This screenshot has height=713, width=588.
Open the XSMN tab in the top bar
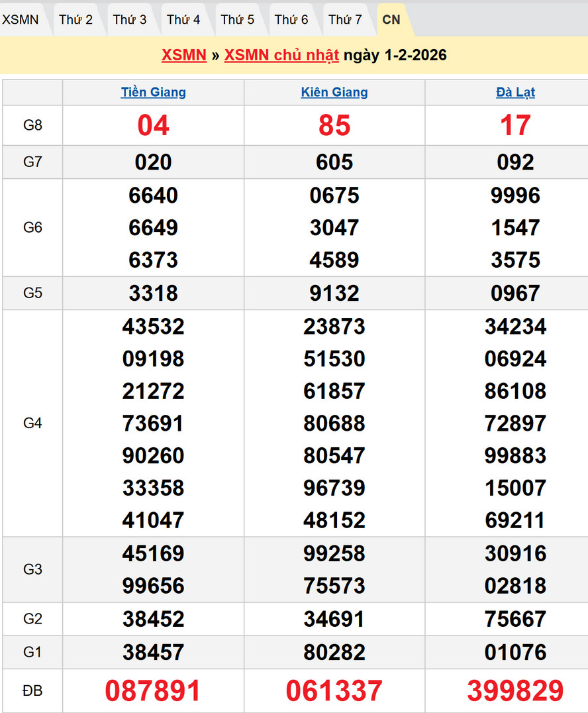pos(21,20)
